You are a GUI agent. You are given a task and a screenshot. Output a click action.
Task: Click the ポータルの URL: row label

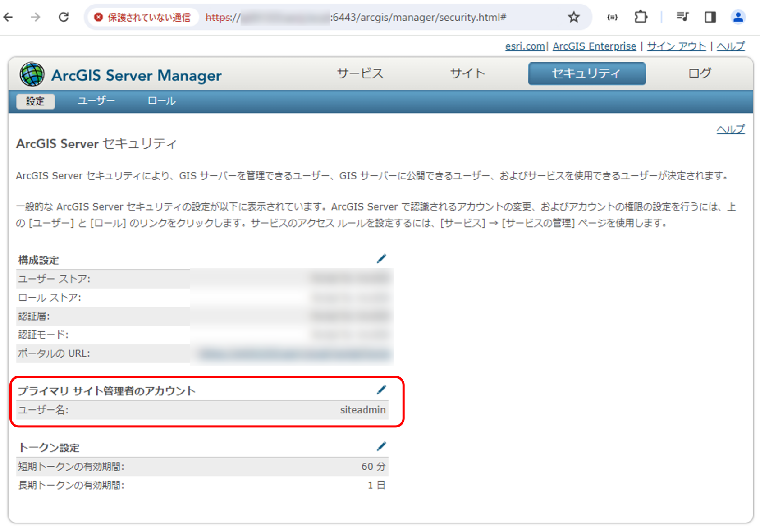[54, 353]
